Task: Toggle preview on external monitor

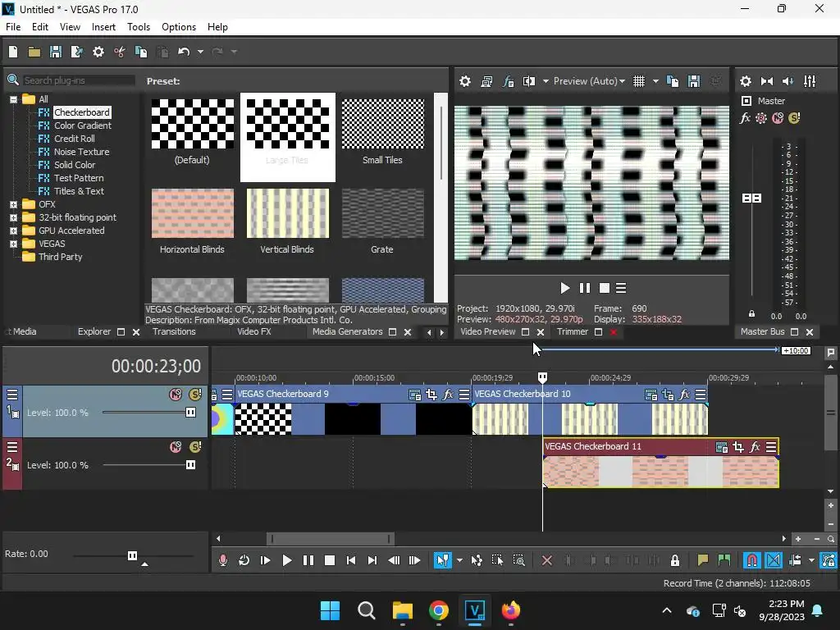Action: [486, 81]
